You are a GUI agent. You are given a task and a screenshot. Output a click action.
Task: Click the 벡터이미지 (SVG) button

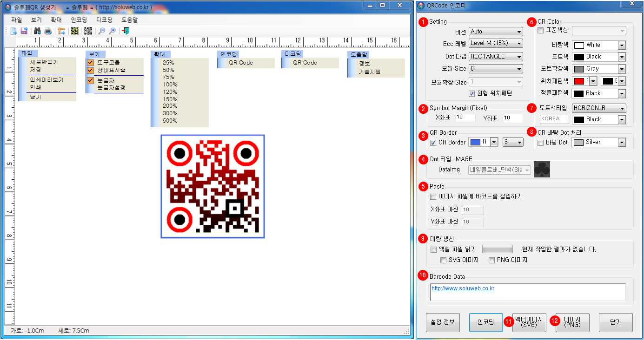tap(529, 322)
